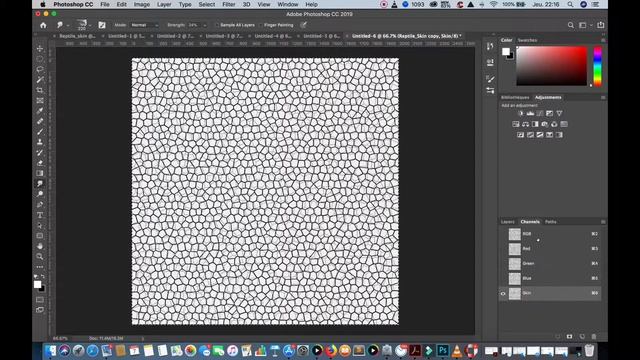Open the Channels panel options menu

tap(603, 222)
